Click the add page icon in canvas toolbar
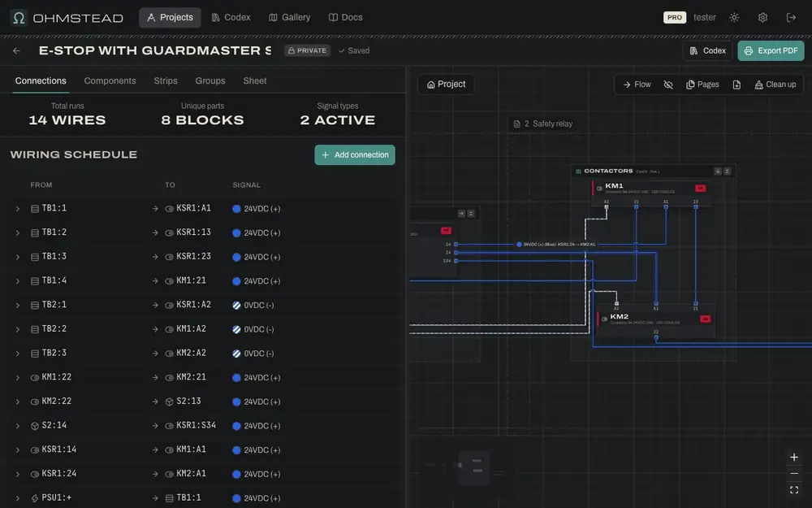The width and height of the screenshot is (812, 508). pos(736,85)
